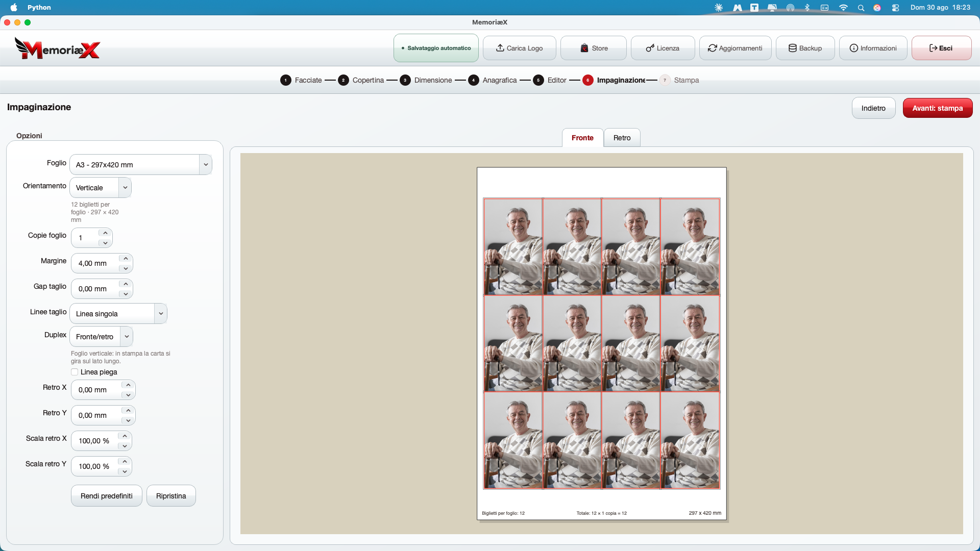
Task: Click step 2 circle for Copertina
Action: point(344,80)
